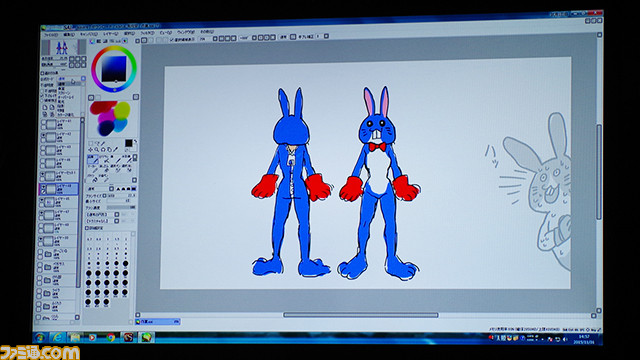Open the layer blend mode dropdown arrow

[83, 78]
